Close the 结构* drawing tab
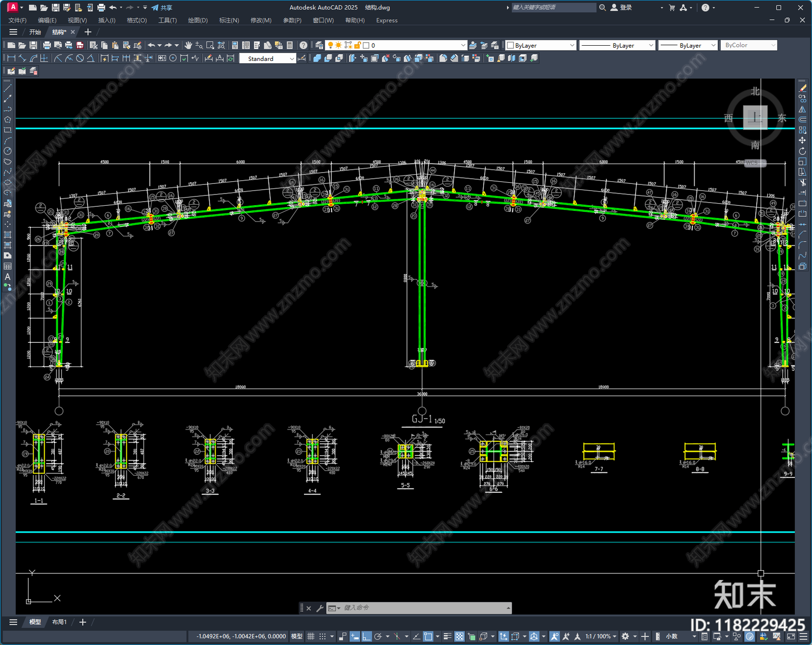This screenshot has width=812, height=645. click(73, 32)
